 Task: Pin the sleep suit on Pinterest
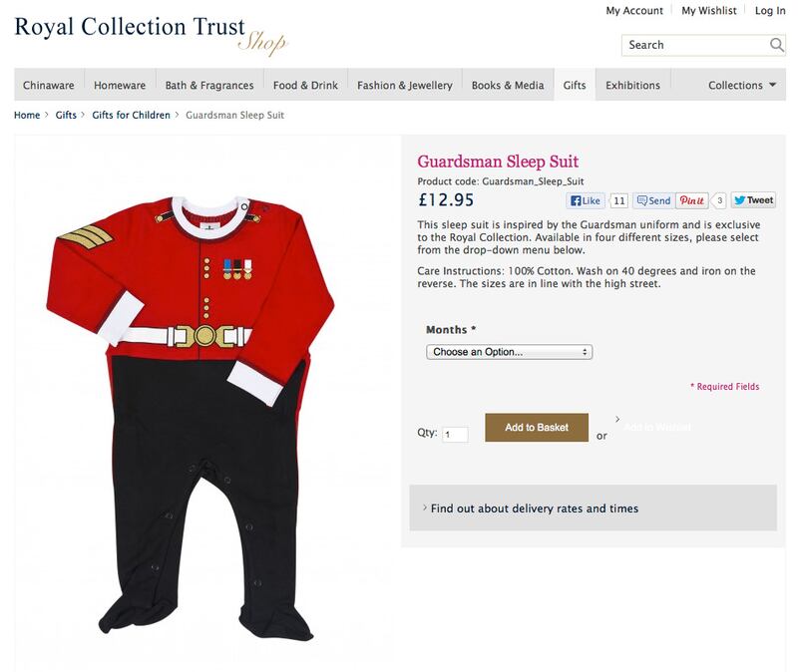coord(691,200)
